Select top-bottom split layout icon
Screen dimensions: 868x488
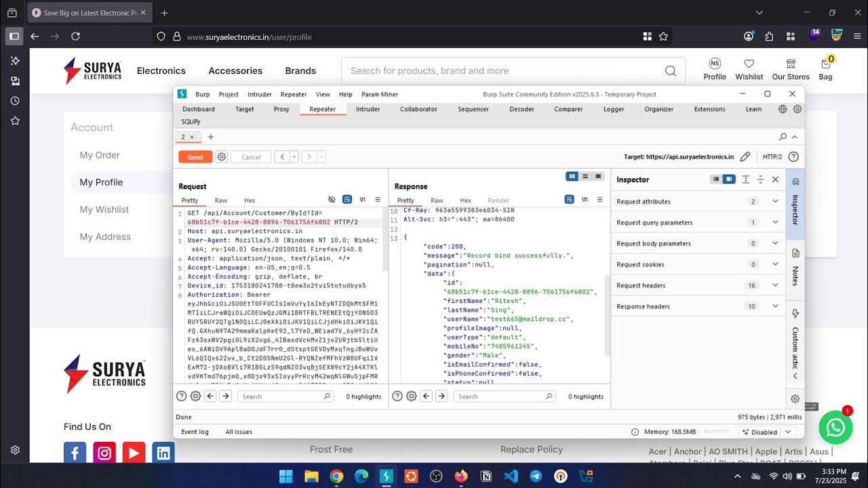click(x=585, y=176)
